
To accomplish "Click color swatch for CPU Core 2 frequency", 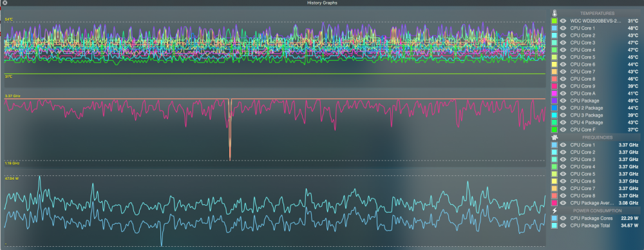I will (554, 152).
